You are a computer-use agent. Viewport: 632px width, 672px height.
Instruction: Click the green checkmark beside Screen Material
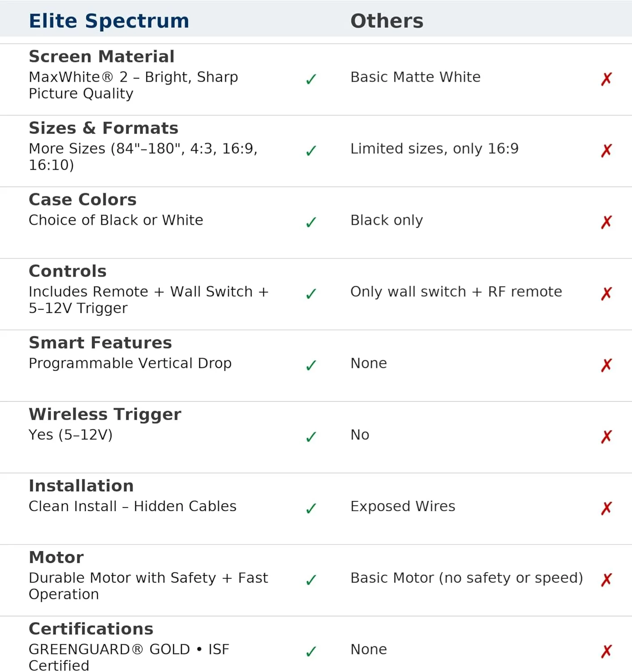point(311,79)
